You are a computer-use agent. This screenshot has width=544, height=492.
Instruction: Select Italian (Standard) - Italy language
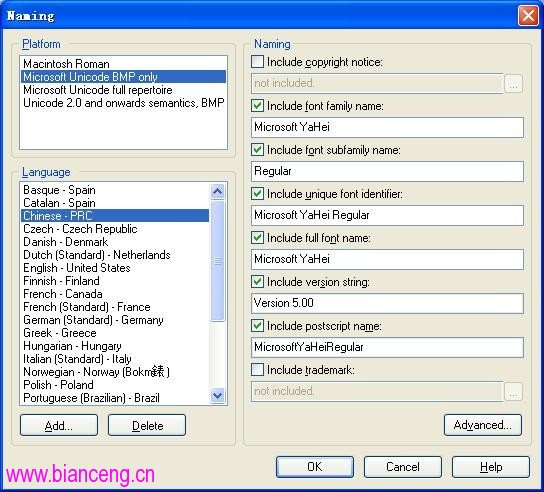115,359
